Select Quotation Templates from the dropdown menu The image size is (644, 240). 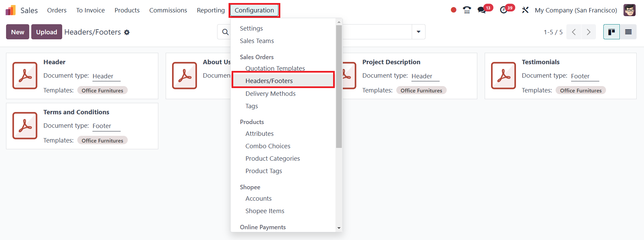[275, 68]
